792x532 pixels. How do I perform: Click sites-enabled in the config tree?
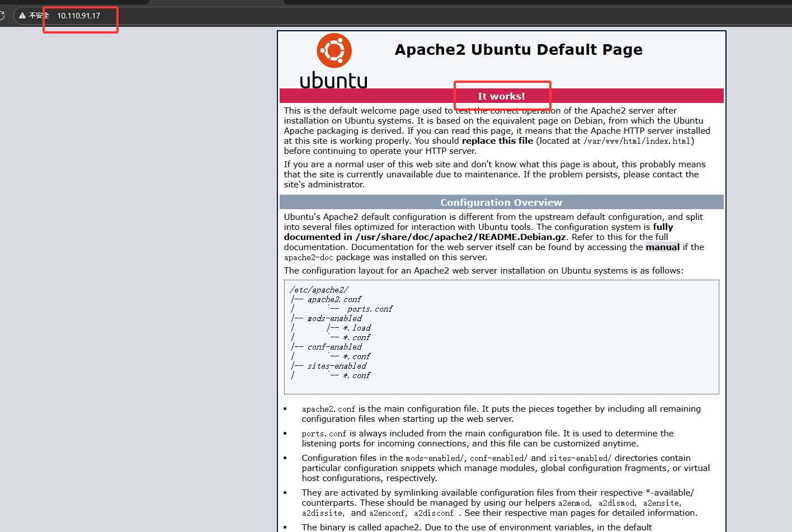coord(337,366)
